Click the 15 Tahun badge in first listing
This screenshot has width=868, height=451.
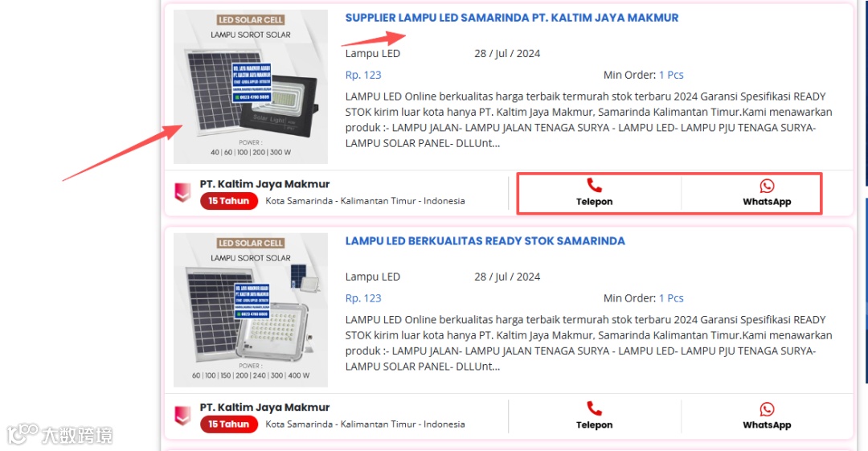228,200
